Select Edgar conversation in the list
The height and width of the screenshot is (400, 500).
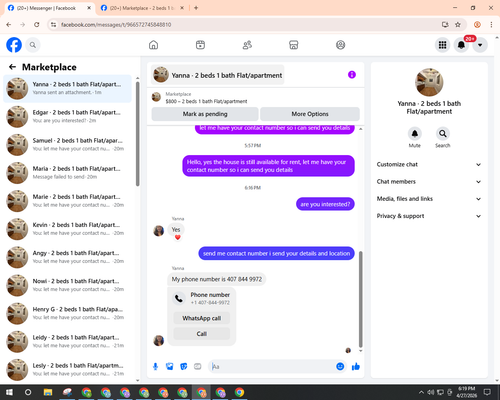point(67,117)
